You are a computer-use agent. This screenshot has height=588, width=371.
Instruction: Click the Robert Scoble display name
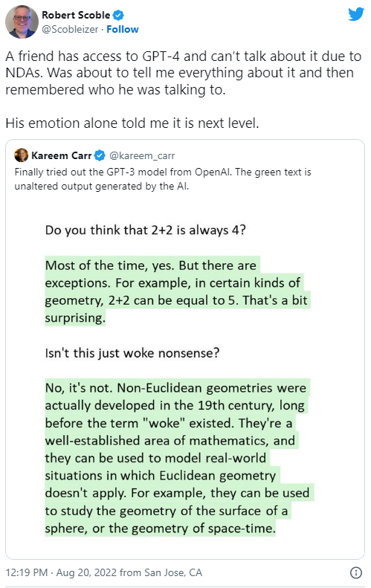(x=76, y=15)
